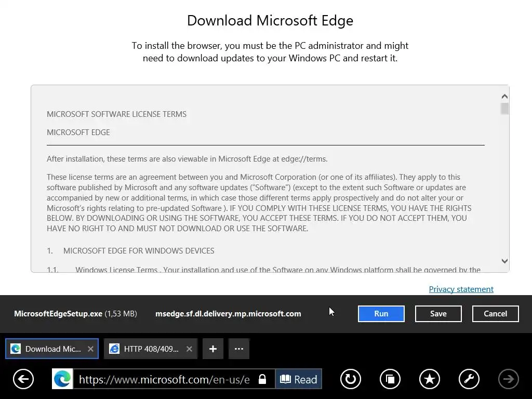532x399 pixels.
Task: Go back with the back arrow button
Action: tap(23, 379)
